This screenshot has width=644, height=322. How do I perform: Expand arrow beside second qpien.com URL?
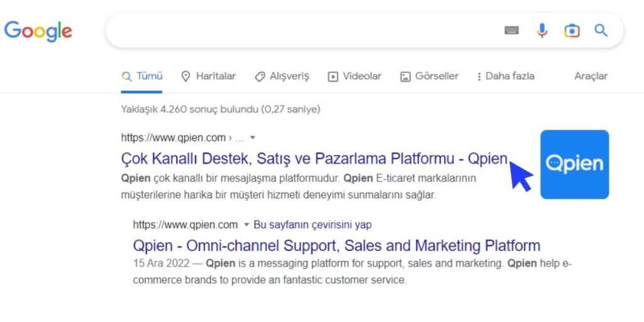tap(247, 225)
